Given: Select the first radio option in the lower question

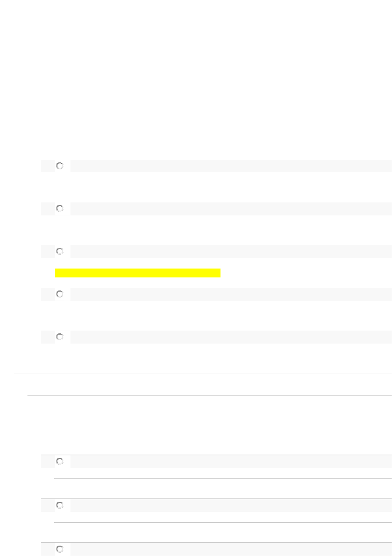Looking at the screenshot, I should (60, 462).
